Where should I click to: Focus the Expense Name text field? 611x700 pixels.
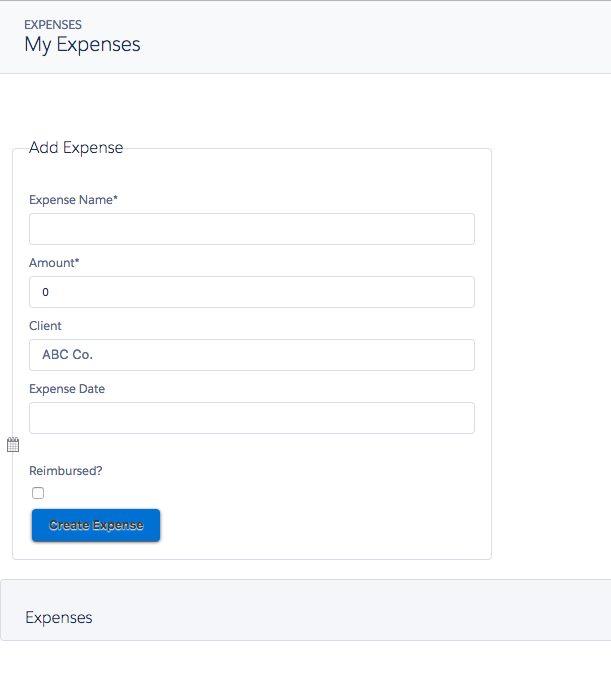point(251,229)
